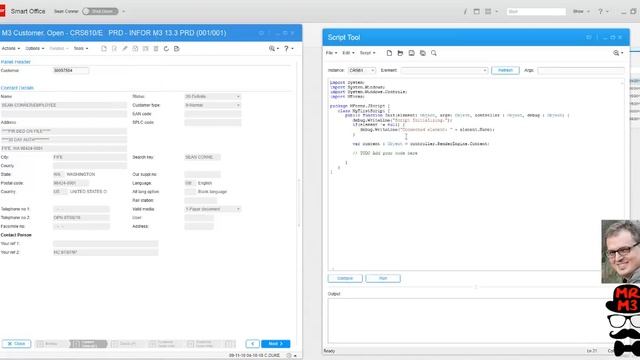This screenshot has width=640, height=360.
Task: Open the Options menu in M3 Customer window
Action: pos(35,49)
